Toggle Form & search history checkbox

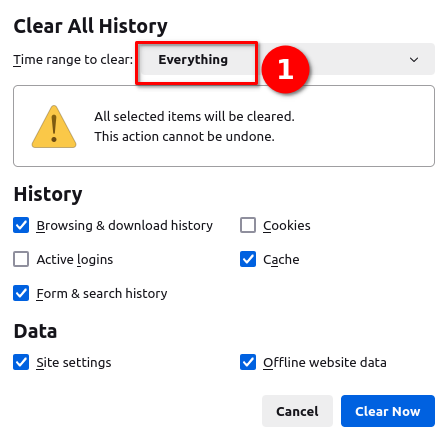click(x=21, y=293)
